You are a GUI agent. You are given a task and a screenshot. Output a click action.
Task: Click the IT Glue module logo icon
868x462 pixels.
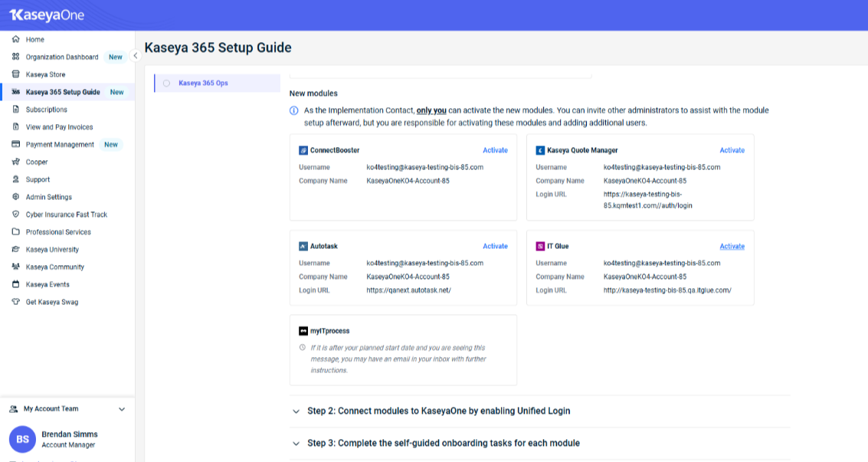(x=540, y=246)
